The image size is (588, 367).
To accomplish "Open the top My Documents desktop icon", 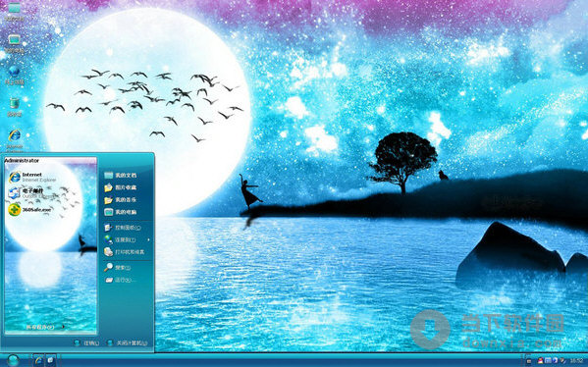I will [15, 11].
